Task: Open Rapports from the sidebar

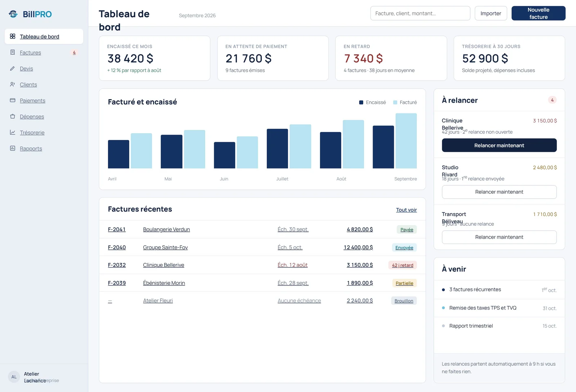Action: 44,149
